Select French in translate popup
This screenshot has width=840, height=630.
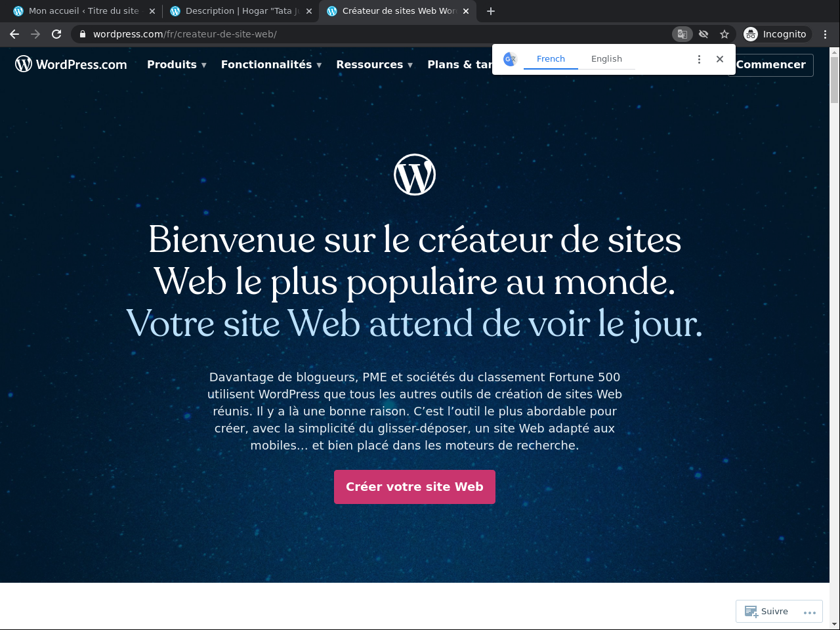point(551,58)
